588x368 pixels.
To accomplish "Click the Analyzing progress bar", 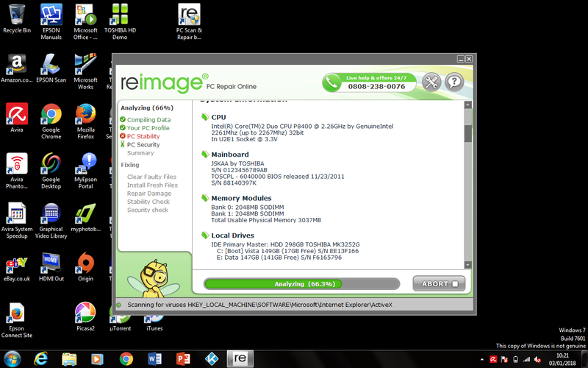I will pos(301,284).
